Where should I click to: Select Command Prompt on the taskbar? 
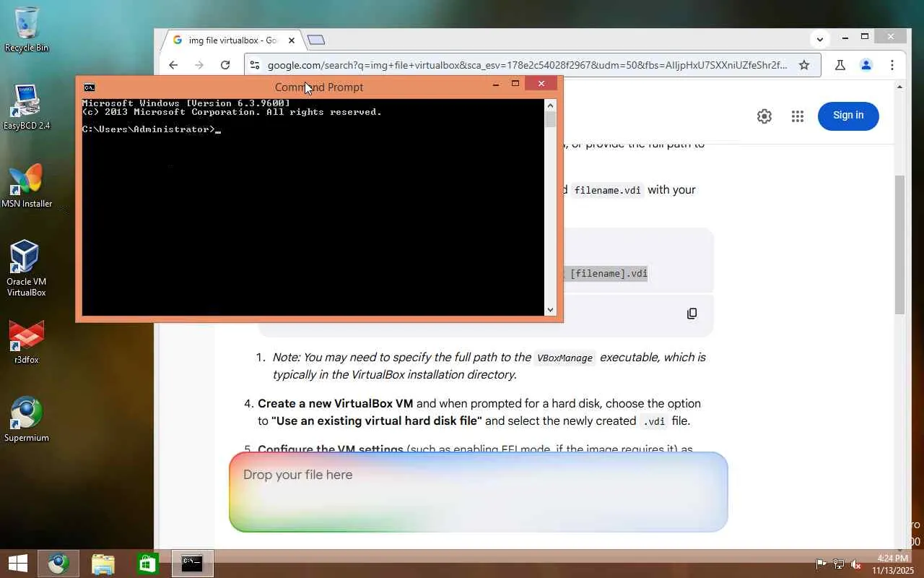(192, 563)
